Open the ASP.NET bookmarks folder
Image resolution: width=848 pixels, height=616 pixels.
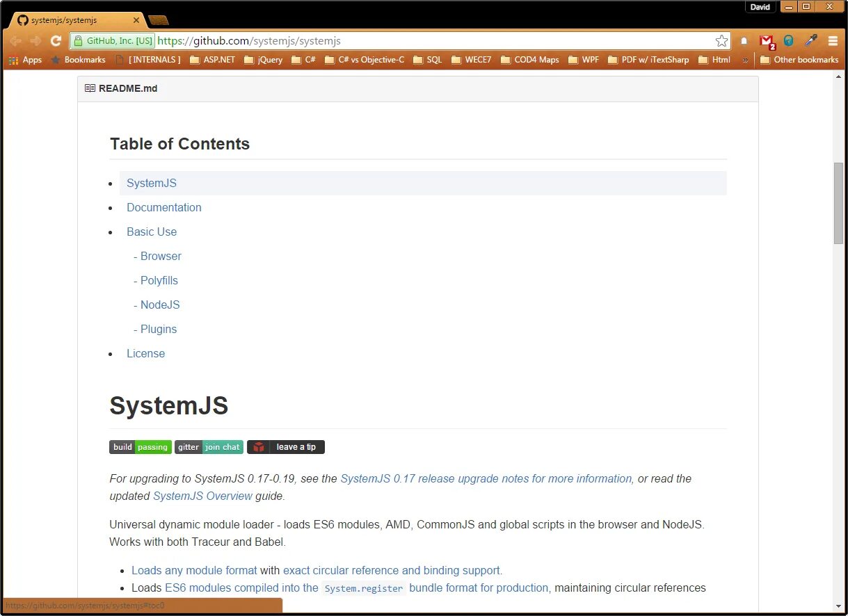click(x=211, y=60)
